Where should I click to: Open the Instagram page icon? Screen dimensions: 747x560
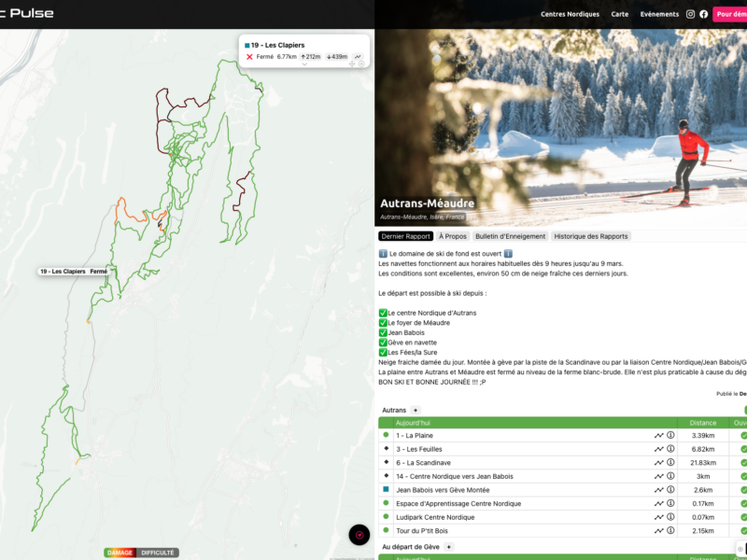tap(690, 14)
